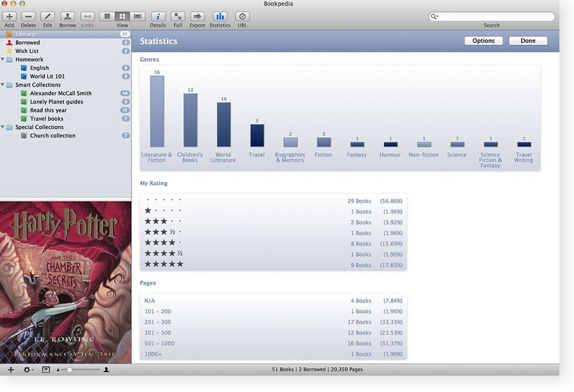Click the Children's Books genre bar
574x392 pixels.
click(x=190, y=120)
